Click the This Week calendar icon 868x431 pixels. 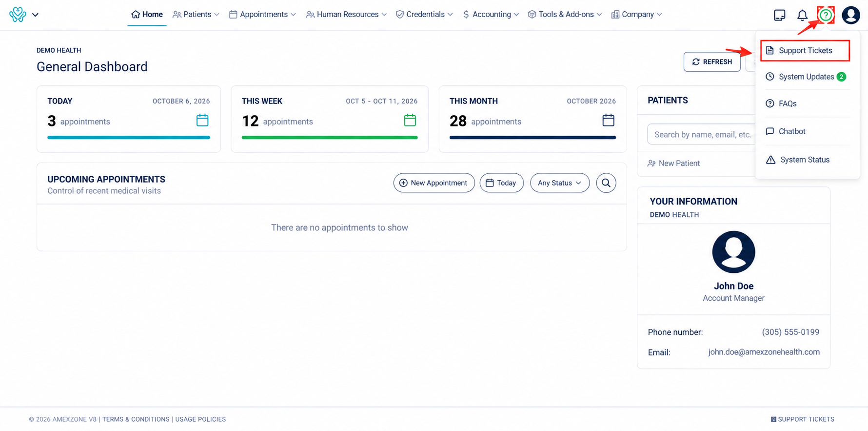click(410, 120)
